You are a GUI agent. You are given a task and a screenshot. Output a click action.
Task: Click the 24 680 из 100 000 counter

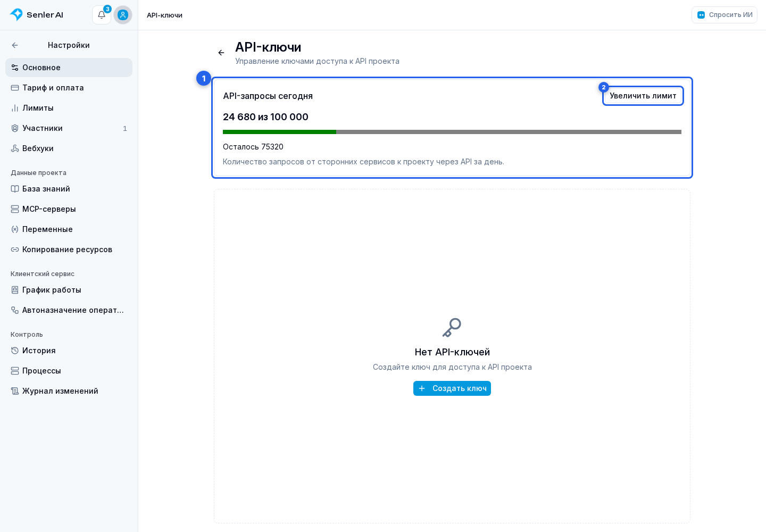click(x=265, y=117)
